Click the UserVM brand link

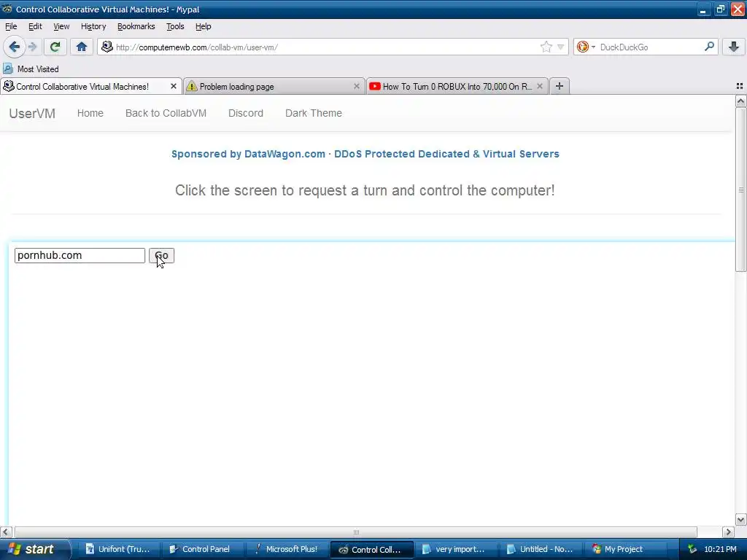(32, 113)
